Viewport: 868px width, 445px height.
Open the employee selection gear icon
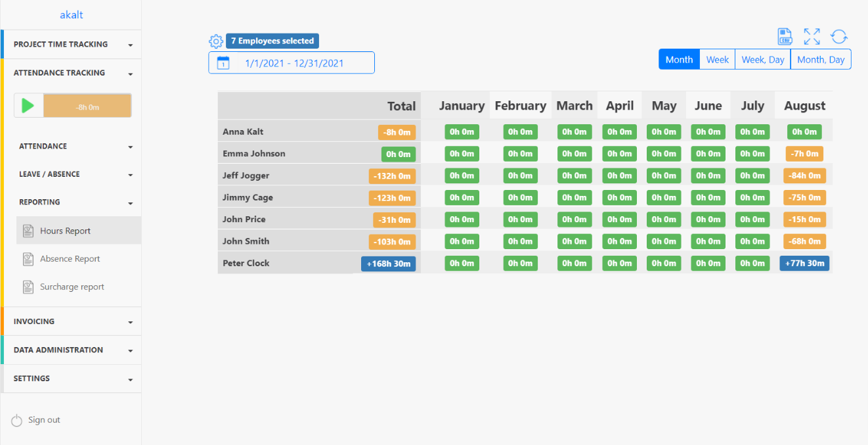(x=216, y=41)
